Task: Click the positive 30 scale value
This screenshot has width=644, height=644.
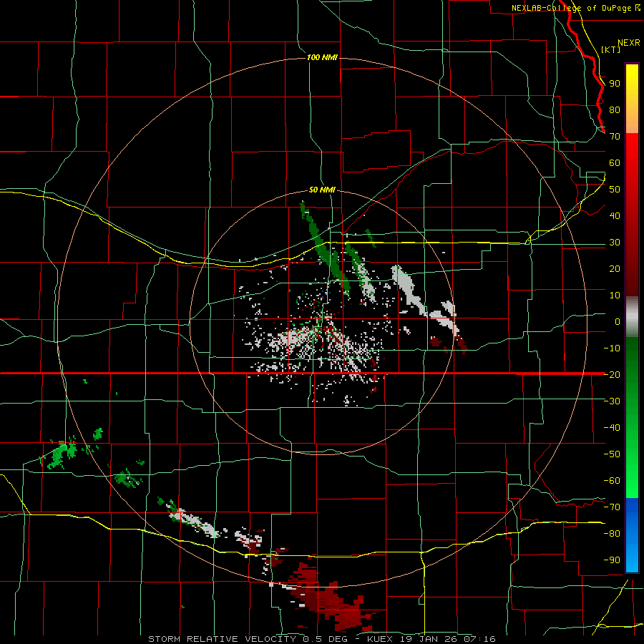Action: (x=615, y=243)
